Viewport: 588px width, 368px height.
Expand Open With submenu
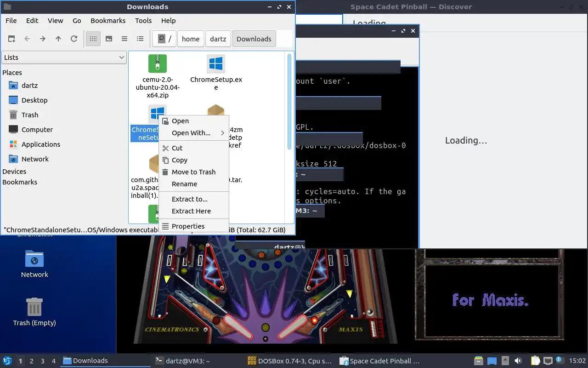[193, 133]
